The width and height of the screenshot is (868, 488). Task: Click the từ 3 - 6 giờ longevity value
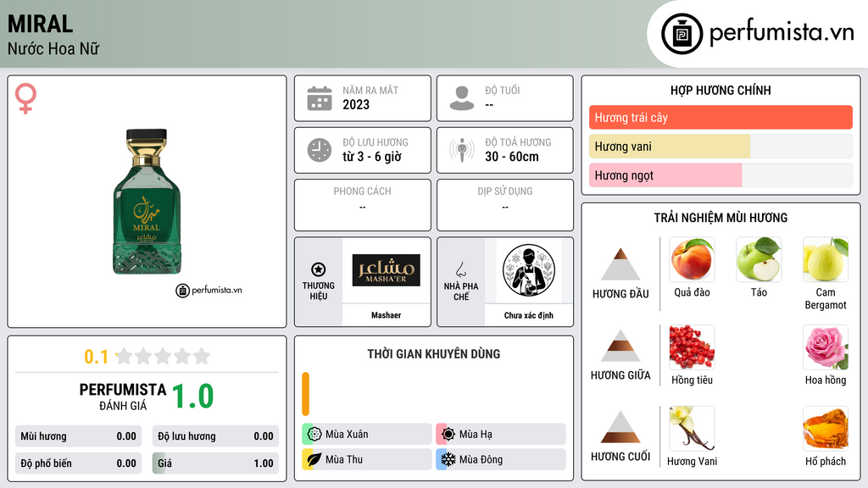[372, 157]
